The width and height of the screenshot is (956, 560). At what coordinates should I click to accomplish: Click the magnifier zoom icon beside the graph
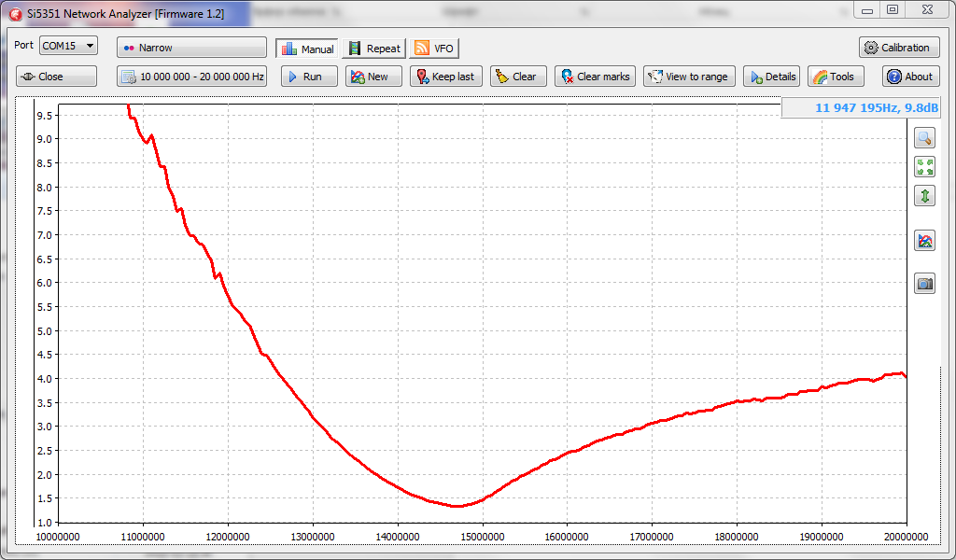pyautogui.click(x=924, y=138)
